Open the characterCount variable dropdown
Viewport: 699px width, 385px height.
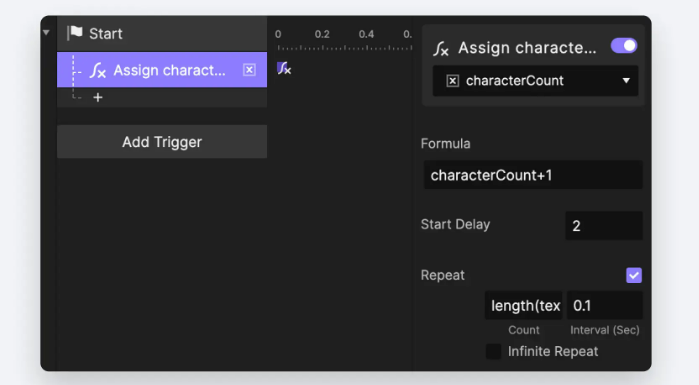coord(535,81)
